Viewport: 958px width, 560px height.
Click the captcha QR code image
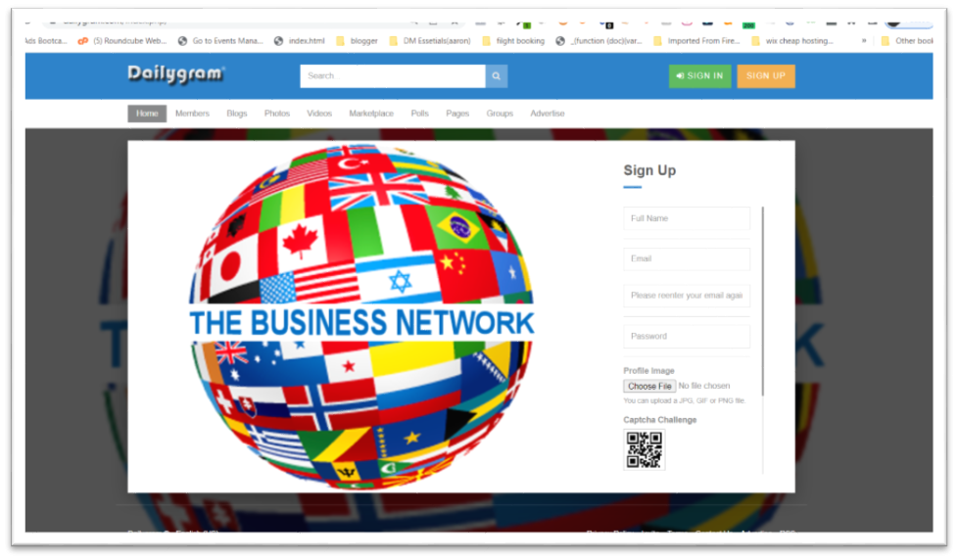[644, 449]
